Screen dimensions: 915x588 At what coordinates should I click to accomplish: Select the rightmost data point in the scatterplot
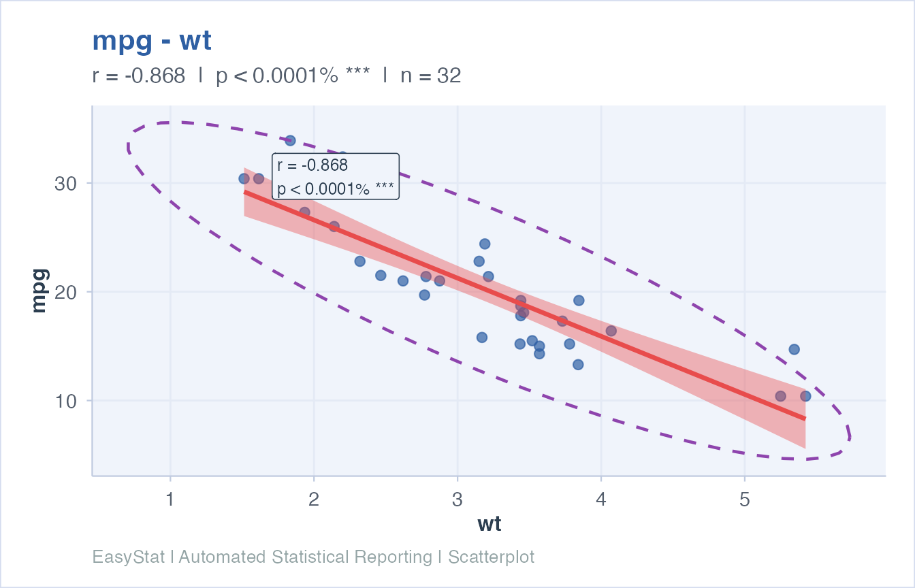tap(805, 396)
